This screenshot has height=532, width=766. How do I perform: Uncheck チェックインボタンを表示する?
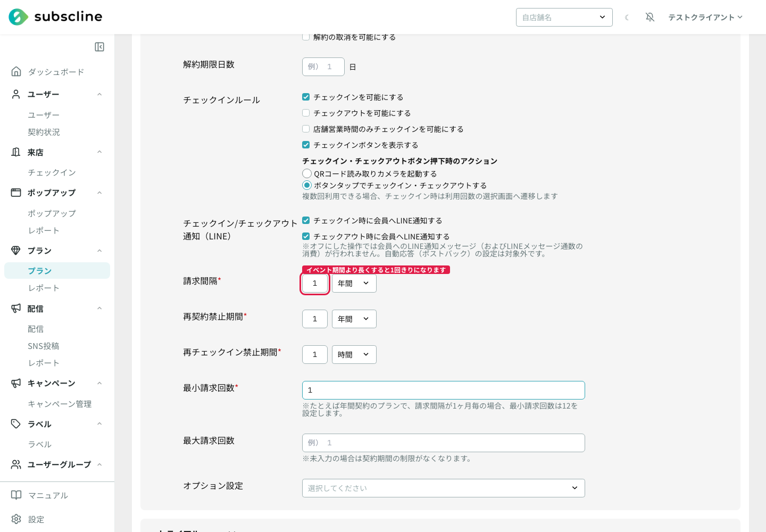pyautogui.click(x=306, y=145)
